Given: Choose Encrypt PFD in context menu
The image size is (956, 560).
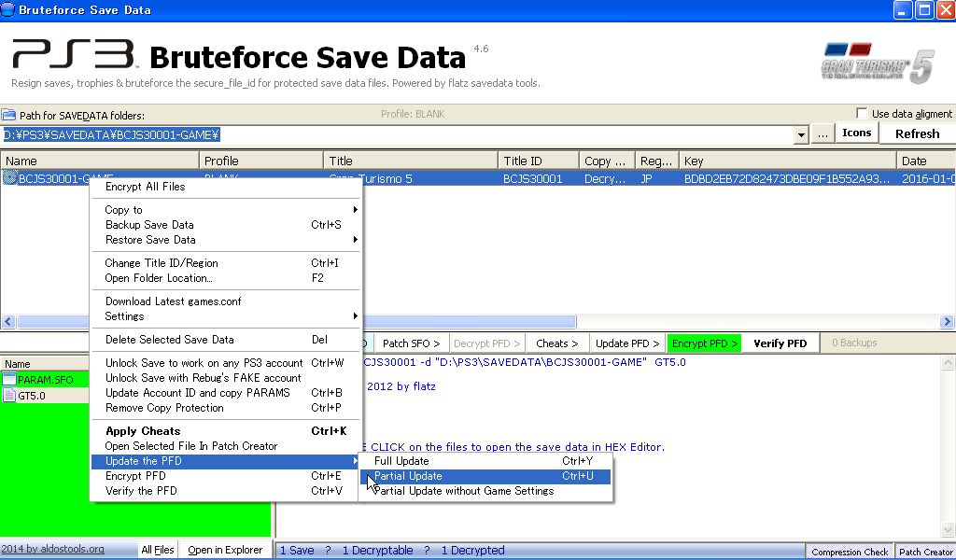Looking at the screenshot, I should (226, 476).
